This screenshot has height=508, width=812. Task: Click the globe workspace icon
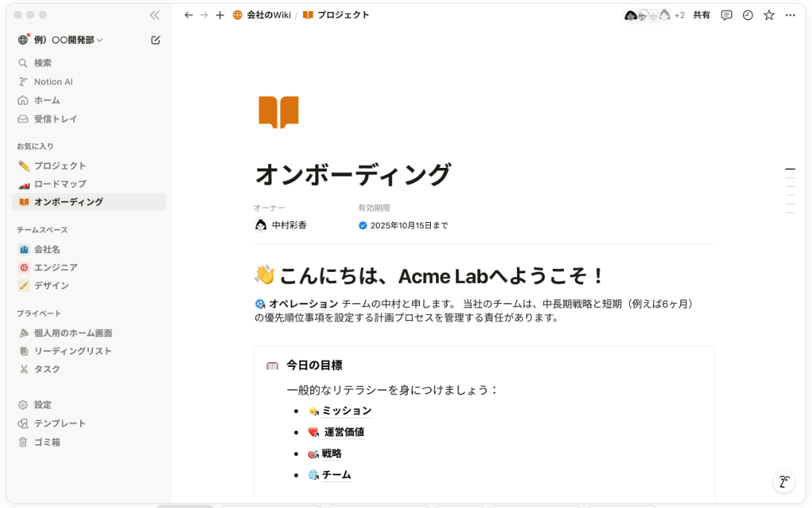pos(23,40)
